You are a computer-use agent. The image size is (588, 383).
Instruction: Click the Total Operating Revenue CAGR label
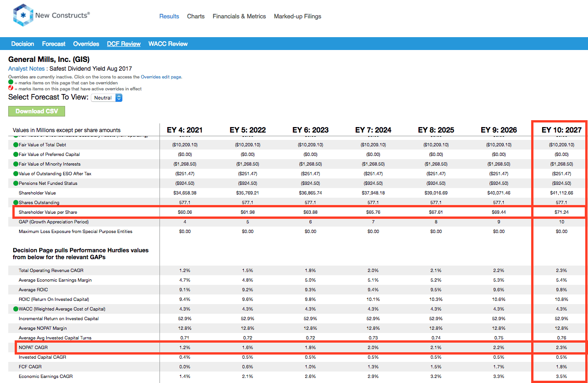51,270
